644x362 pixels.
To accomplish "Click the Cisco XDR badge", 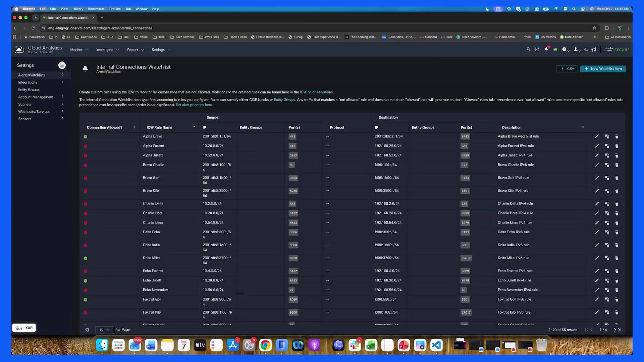I will point(24,328).
